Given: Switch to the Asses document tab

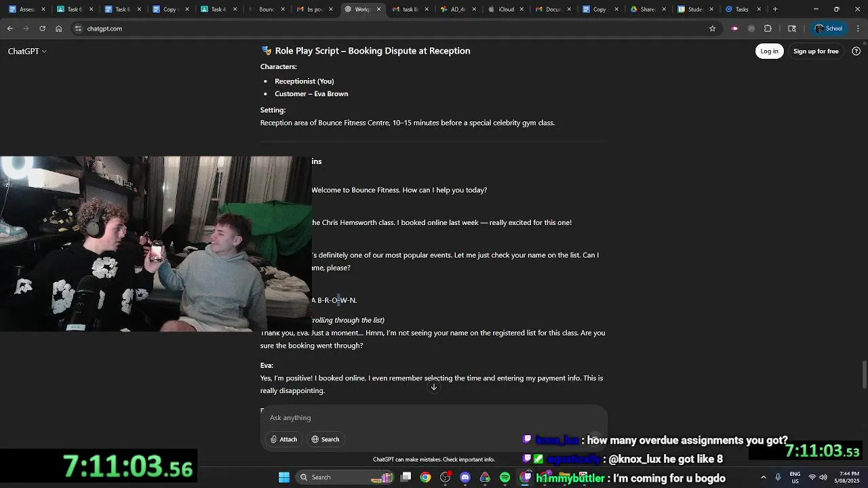Looking at the screenshot, I should tap(27, 9).
